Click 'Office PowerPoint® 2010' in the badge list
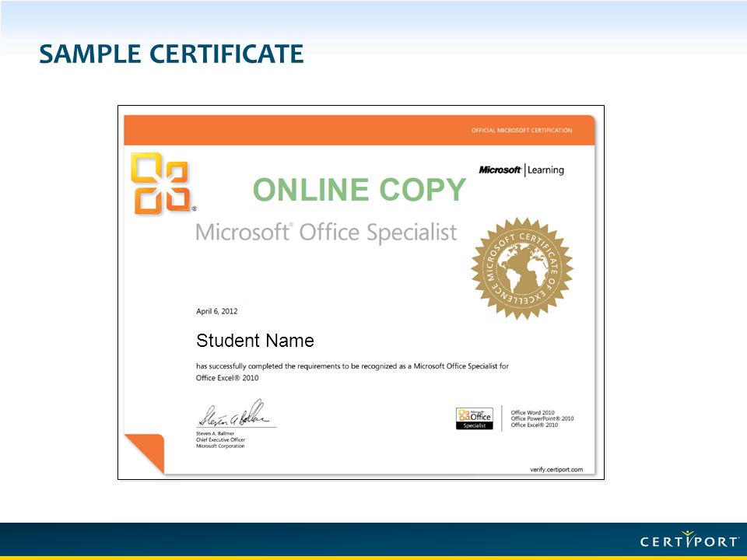Viewport: 747px width, 560px height. (x=542, y=418)
